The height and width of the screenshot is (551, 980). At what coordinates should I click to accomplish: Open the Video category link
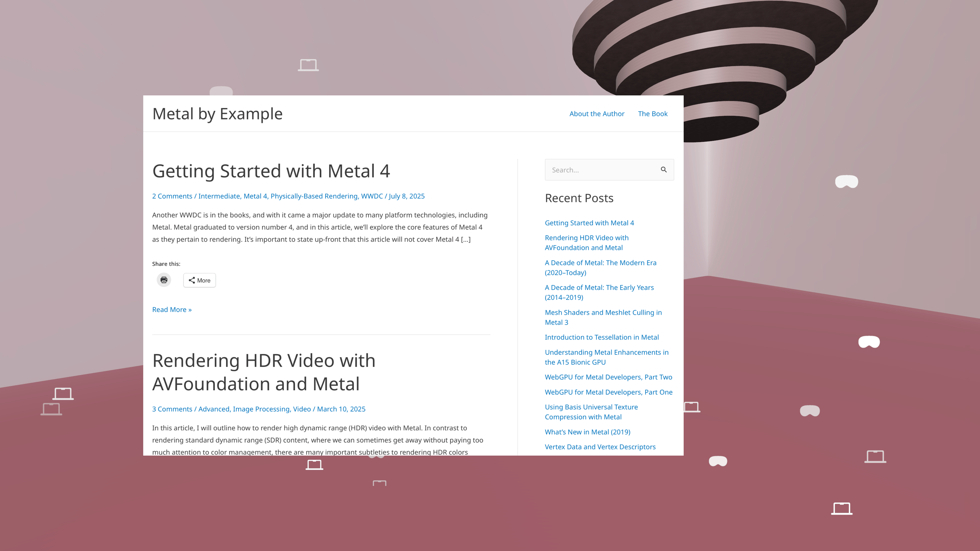point(302,409)
